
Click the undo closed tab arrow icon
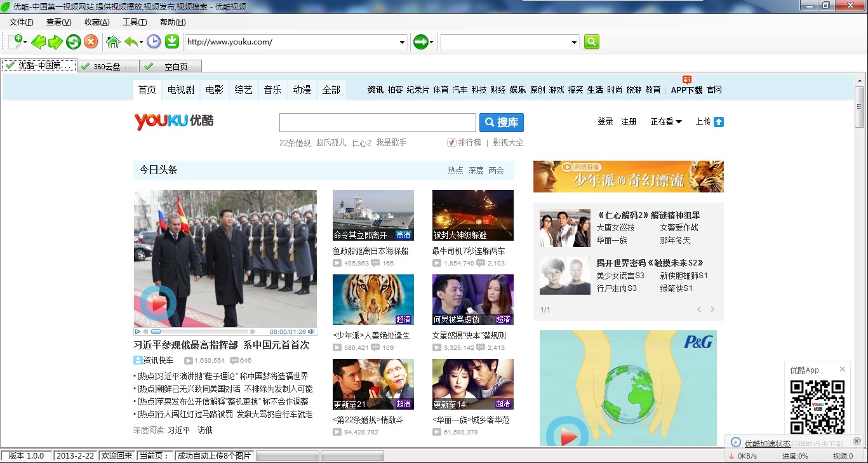(x=131, y=42)
